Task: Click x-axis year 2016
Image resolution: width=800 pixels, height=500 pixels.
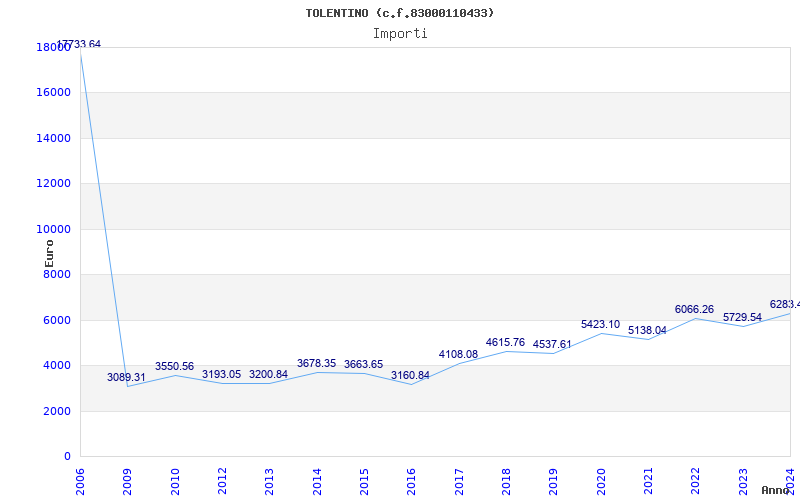Action: (x=411, y=481)
